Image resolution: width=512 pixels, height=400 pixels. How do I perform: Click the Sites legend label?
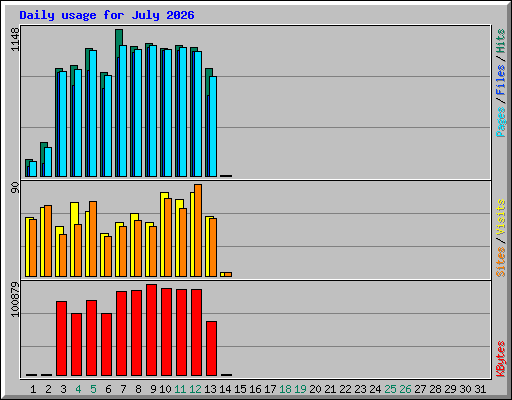pyautogui.click(x=501, y=262)
